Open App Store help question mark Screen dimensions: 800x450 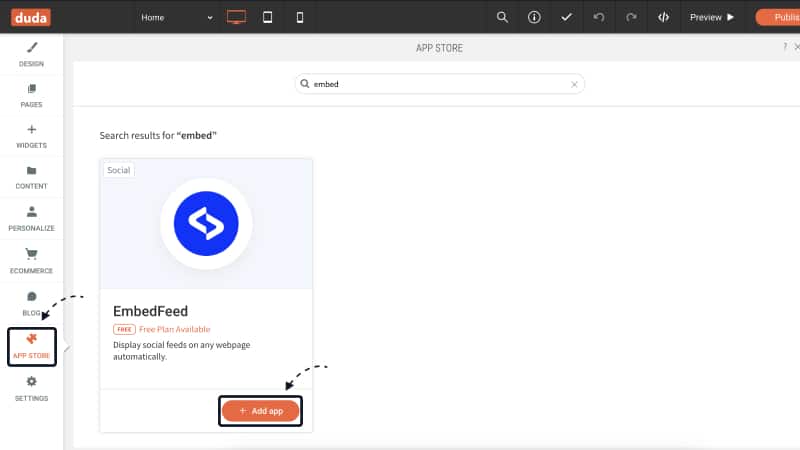coord(785,47)
